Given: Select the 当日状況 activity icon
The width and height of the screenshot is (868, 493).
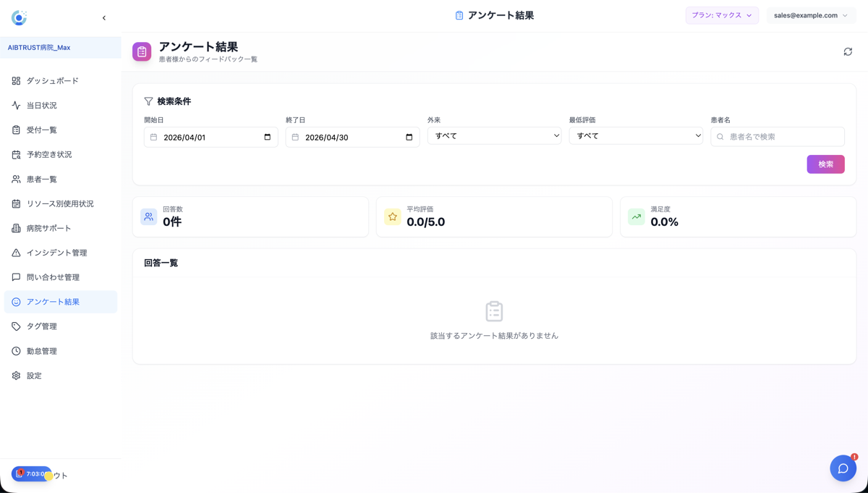Looking at the screenshot, I should [16, 105].
